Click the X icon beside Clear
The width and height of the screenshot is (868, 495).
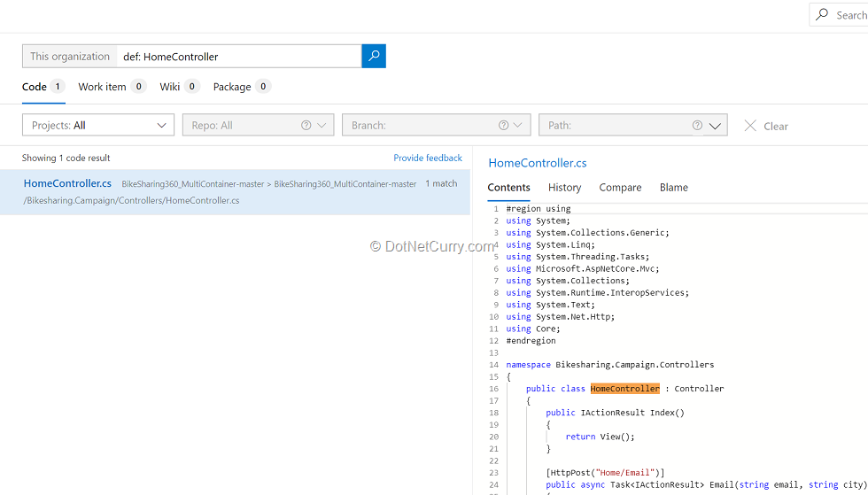[x=750, y=126]
